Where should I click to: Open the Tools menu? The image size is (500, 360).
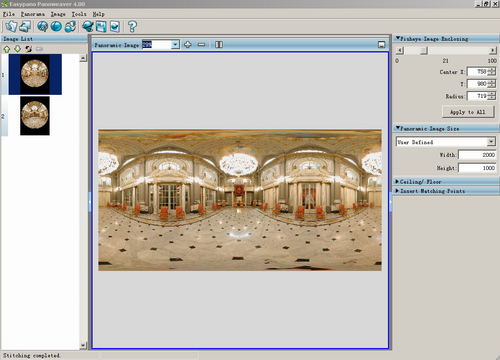pos(79,14)
